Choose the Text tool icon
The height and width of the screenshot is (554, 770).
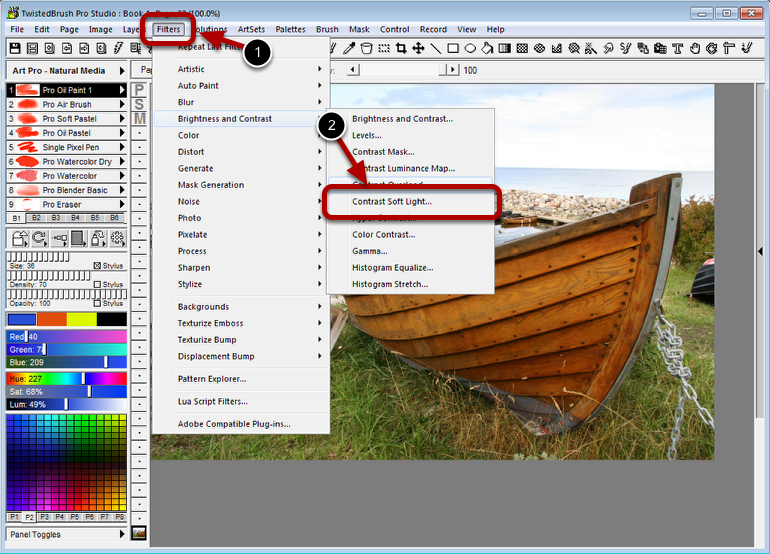pos(678,48)
